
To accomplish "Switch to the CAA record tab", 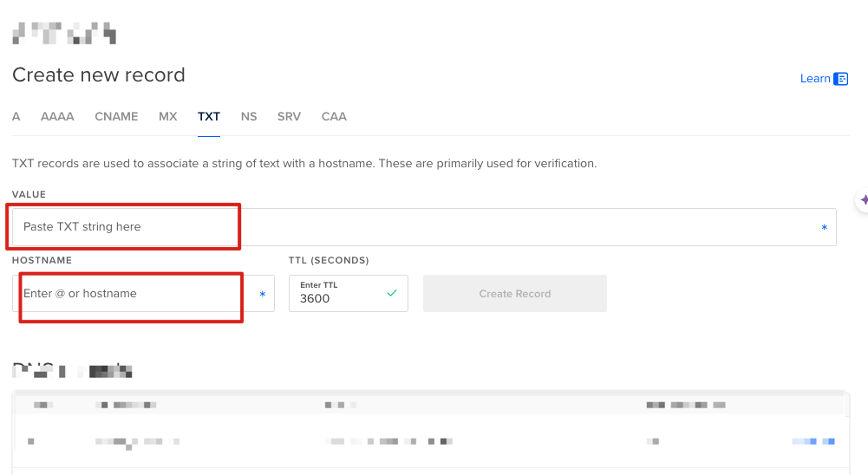I will [334, 116].
